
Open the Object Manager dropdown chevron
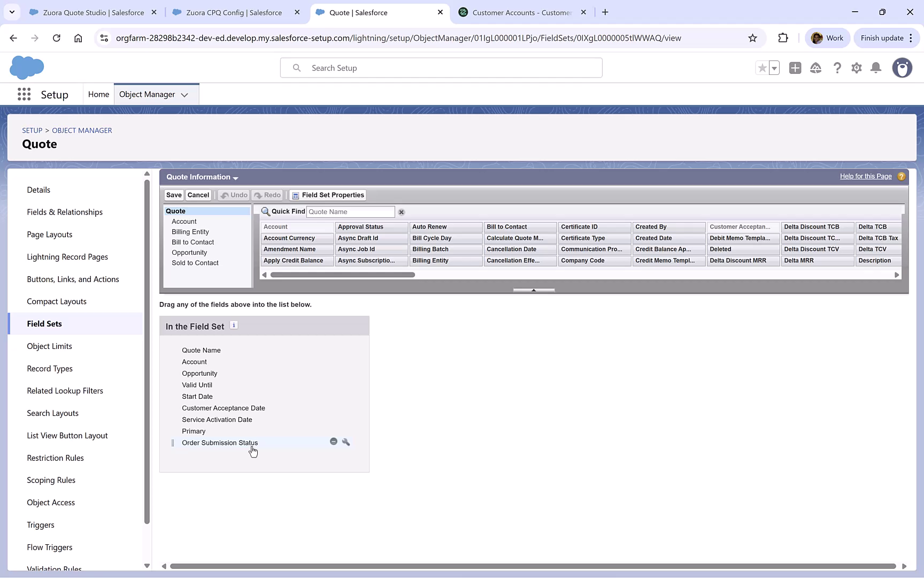[184, 94]
